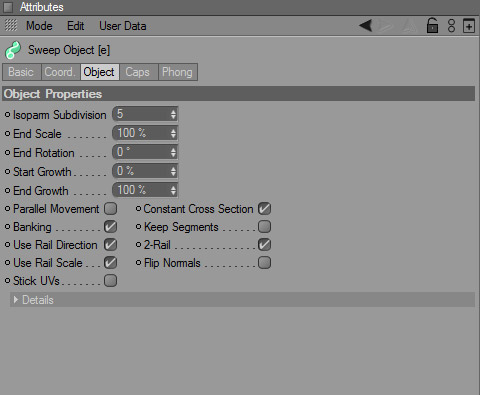
Task: Select the Phong tab
Action: pyautogui.click(x=178, y=72)
